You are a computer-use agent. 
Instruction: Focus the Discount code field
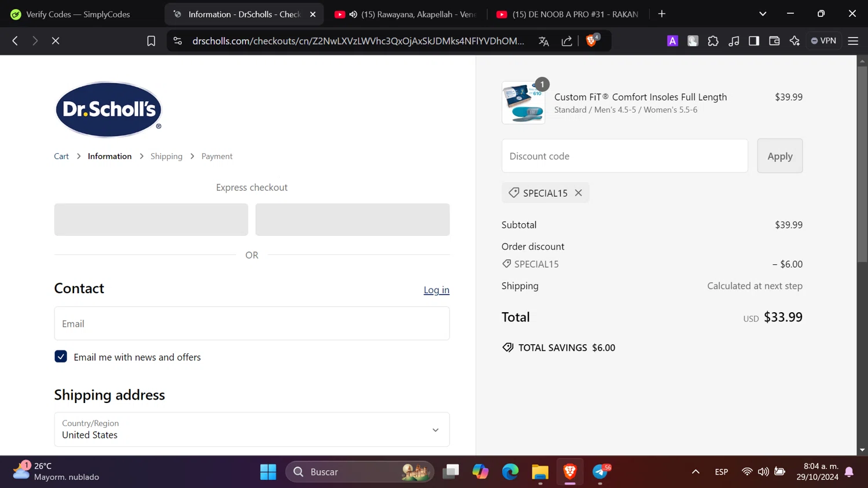point(625,156)
